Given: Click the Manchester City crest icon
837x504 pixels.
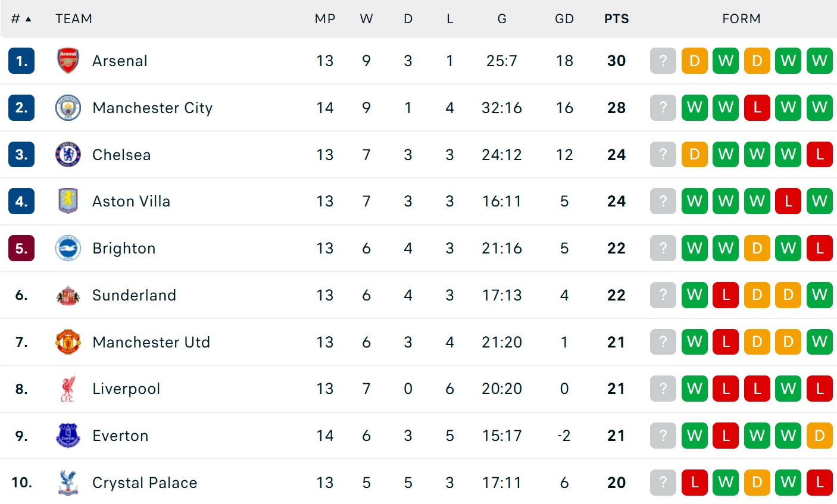Looking at the screenshot, I should pos(68,108).
